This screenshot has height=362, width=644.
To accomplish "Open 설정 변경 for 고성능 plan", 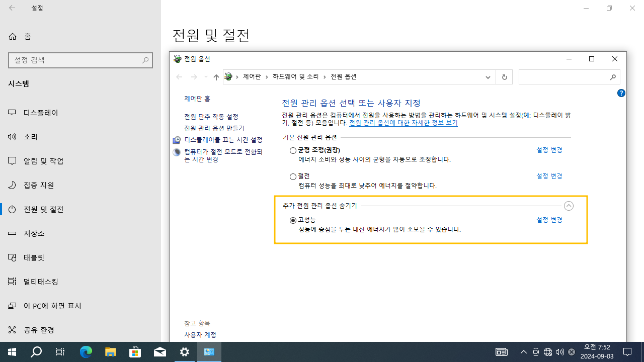I will (x=549, y=220).
